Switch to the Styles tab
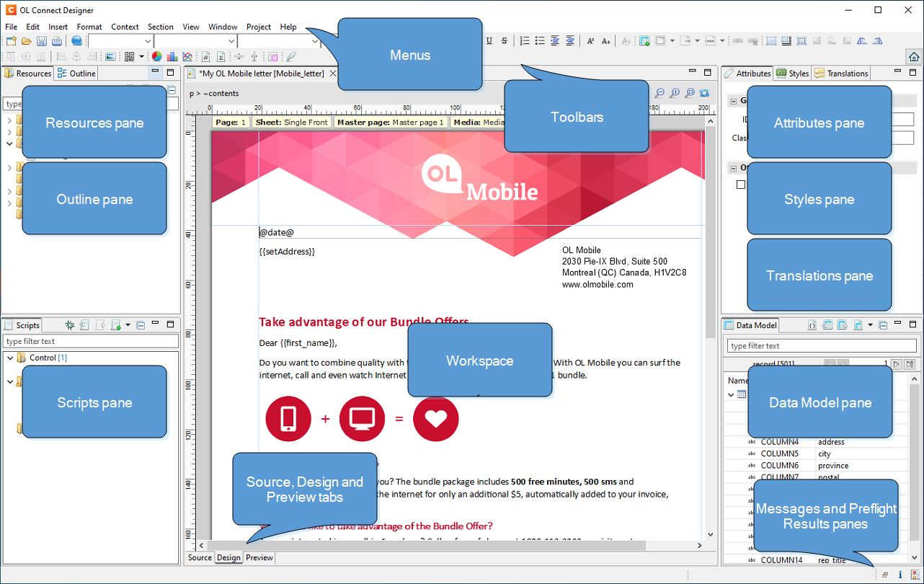 793,74
